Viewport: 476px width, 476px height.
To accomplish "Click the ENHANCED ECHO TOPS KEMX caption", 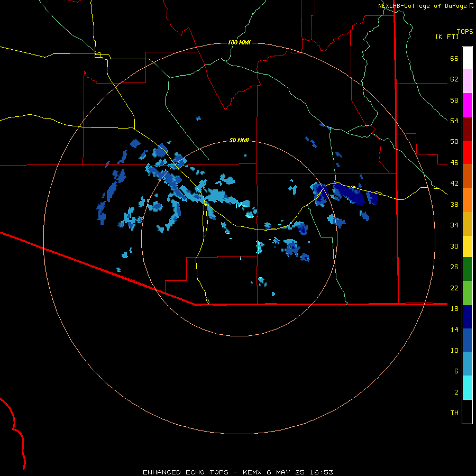I will tap(237, 472).
